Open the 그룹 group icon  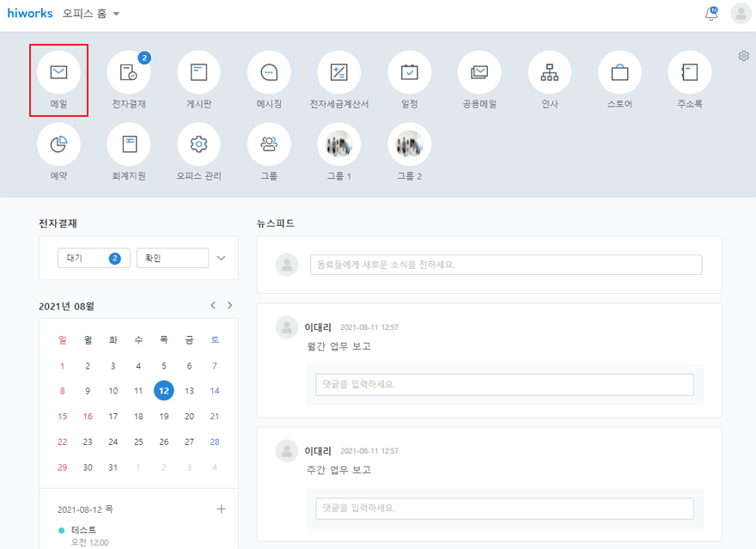tap(269, 144)
